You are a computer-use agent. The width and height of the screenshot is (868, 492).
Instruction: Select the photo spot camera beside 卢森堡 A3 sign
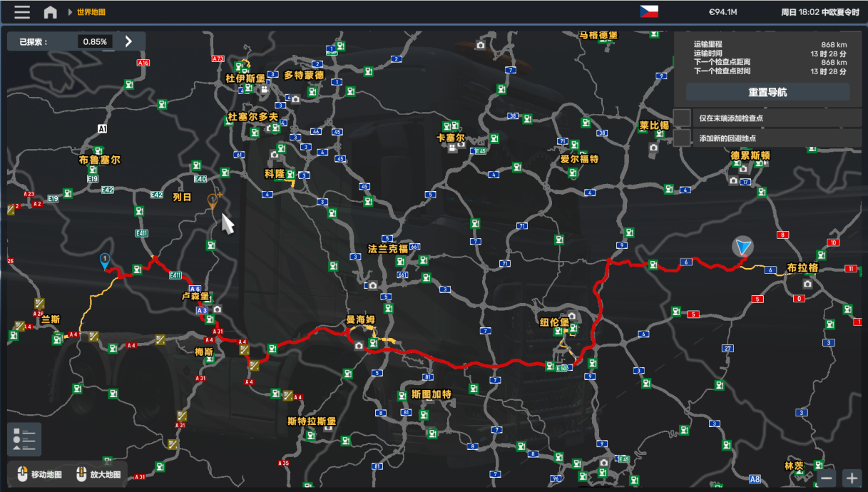click(x=217, y=309)
